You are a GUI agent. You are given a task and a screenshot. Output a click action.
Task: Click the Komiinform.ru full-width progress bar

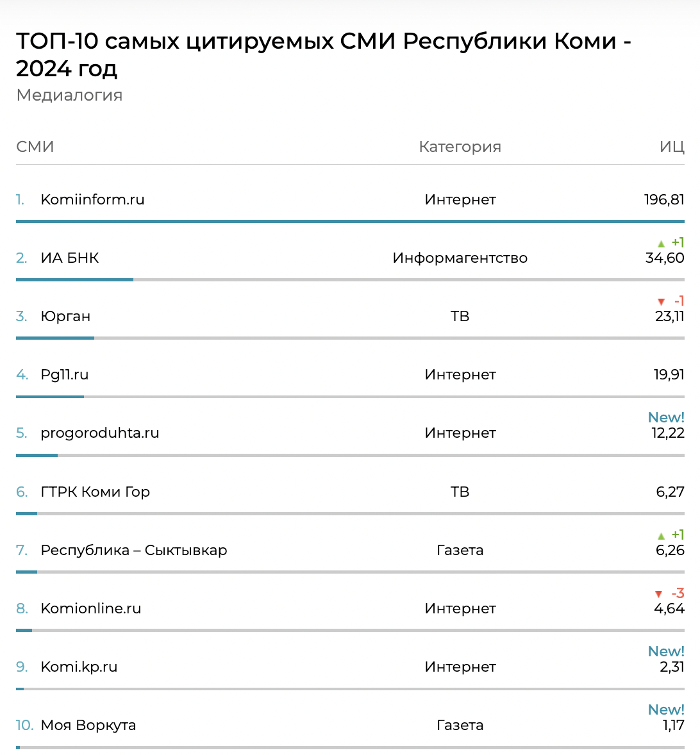pyautogui.click(x=350, y=222)
